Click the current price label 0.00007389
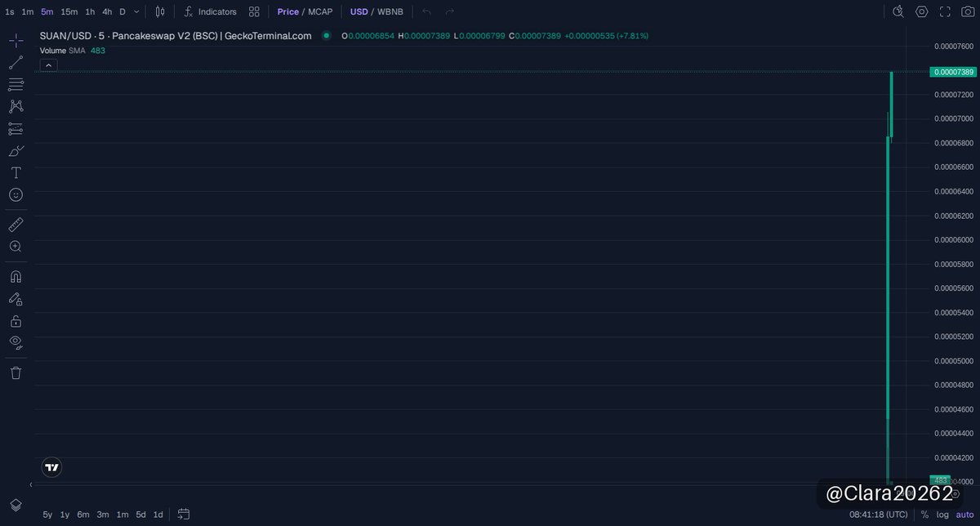 (x=952, y=72)
